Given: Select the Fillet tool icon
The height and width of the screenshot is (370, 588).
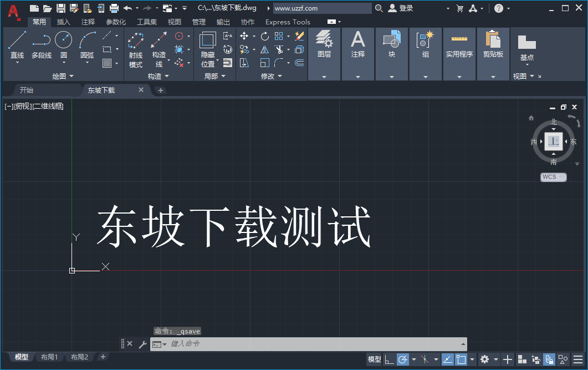Looking at the screenshot, I should 279,63.
